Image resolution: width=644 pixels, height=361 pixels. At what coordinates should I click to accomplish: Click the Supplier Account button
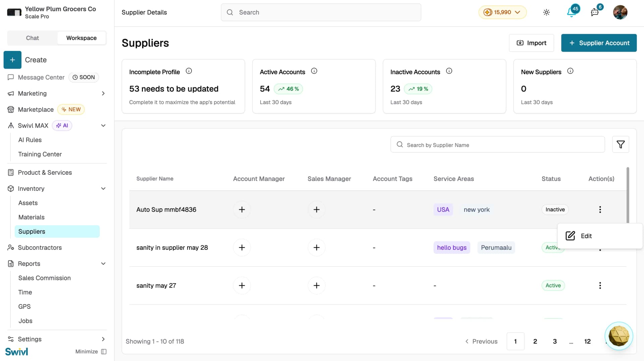click(599, 43)
